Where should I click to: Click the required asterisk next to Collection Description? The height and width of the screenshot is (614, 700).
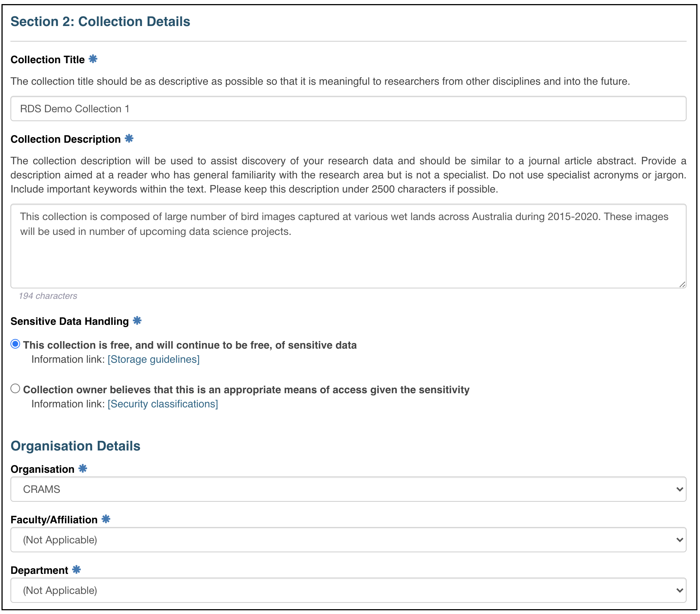(129, 138)
